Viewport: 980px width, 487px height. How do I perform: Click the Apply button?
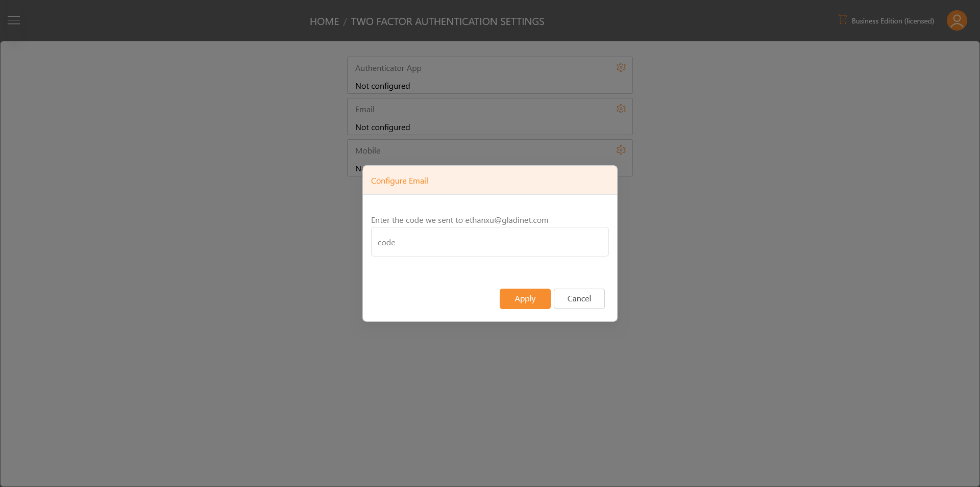525,299
